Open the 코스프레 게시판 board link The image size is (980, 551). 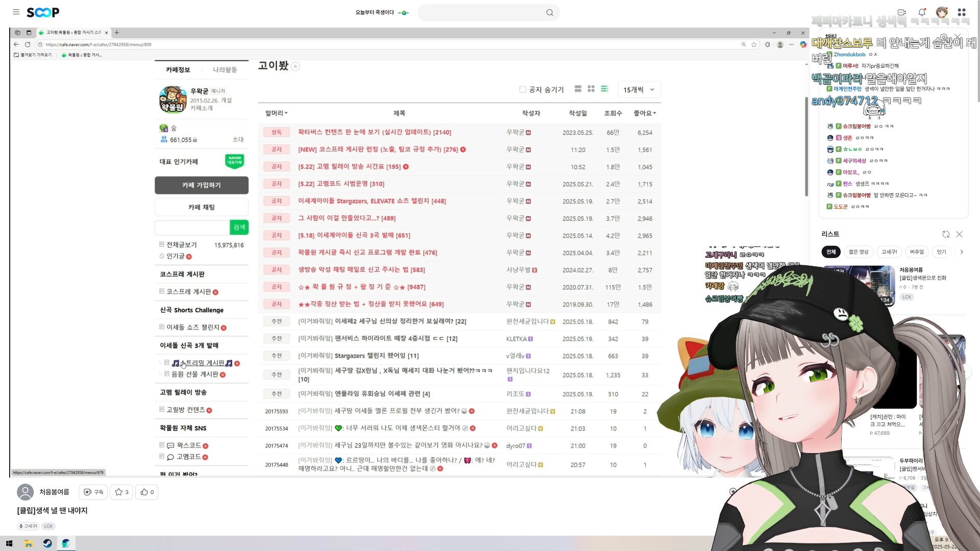pyautogui.click(x=188, y=291)
